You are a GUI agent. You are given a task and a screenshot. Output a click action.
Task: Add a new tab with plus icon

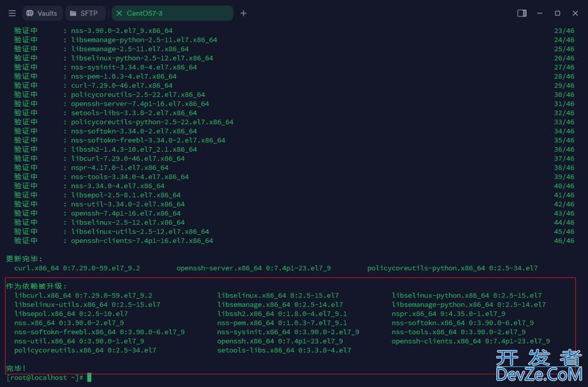[243, 13]
